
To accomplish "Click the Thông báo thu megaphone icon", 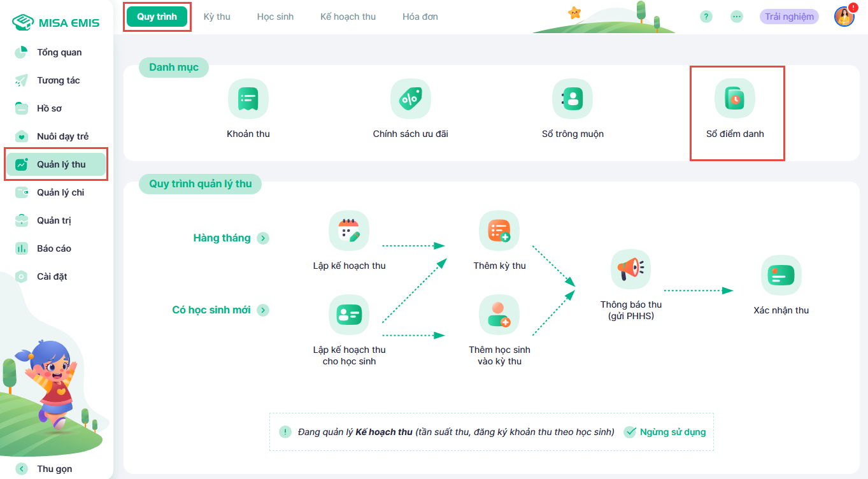I will (630, 269).
